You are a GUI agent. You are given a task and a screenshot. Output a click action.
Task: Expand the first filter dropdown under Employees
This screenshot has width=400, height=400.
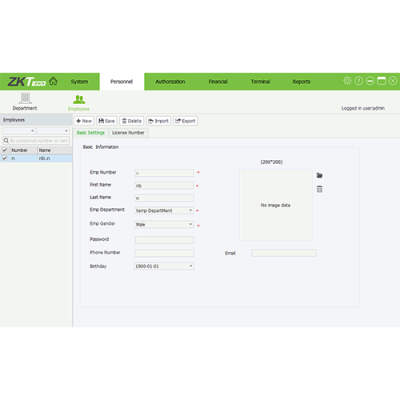19,131
